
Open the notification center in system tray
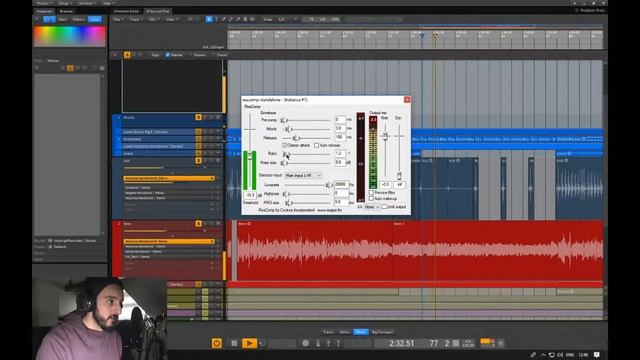point(597,355)
